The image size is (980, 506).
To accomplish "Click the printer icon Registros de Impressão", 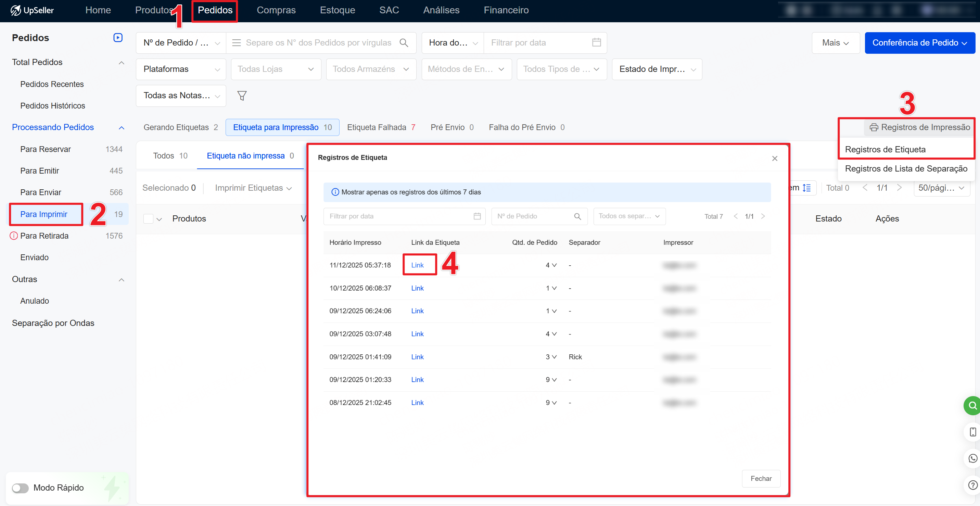I will coord(874,127).
